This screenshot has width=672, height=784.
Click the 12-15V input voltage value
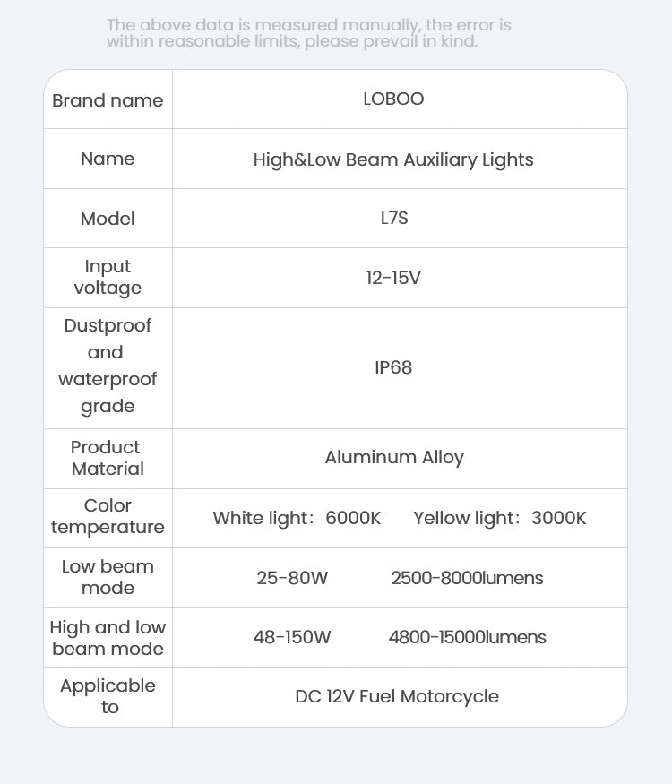(x=393, y=278)
